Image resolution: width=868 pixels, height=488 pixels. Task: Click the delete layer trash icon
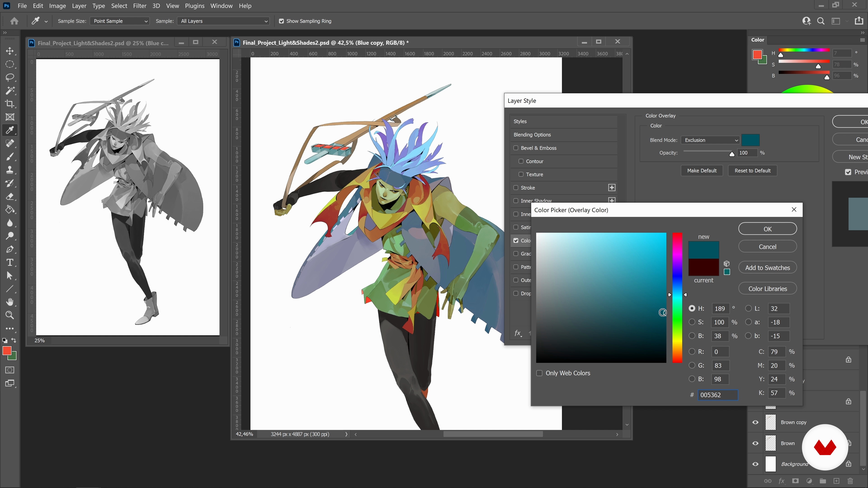(850, 481)
